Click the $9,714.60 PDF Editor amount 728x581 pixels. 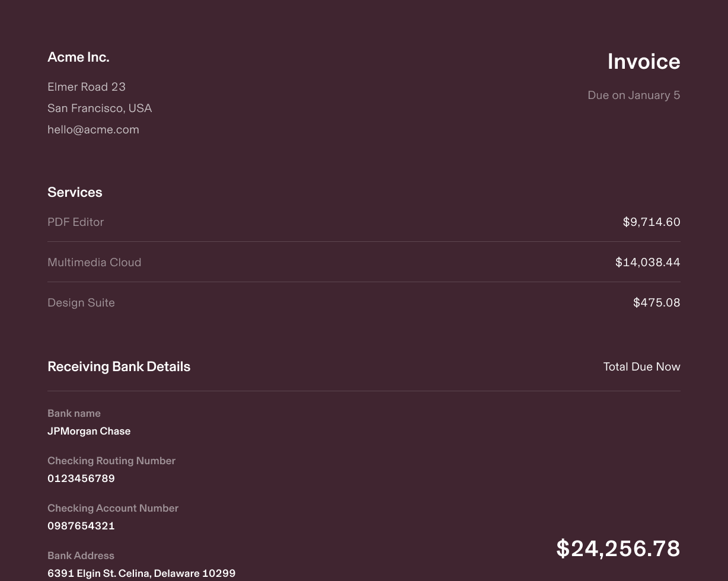[x=651, y=222]
